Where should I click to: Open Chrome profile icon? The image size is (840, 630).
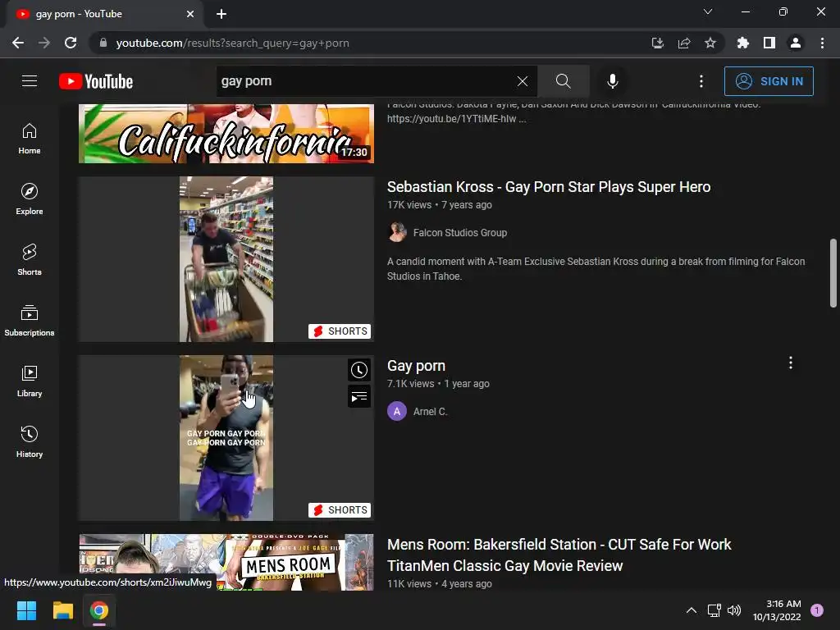796,43
